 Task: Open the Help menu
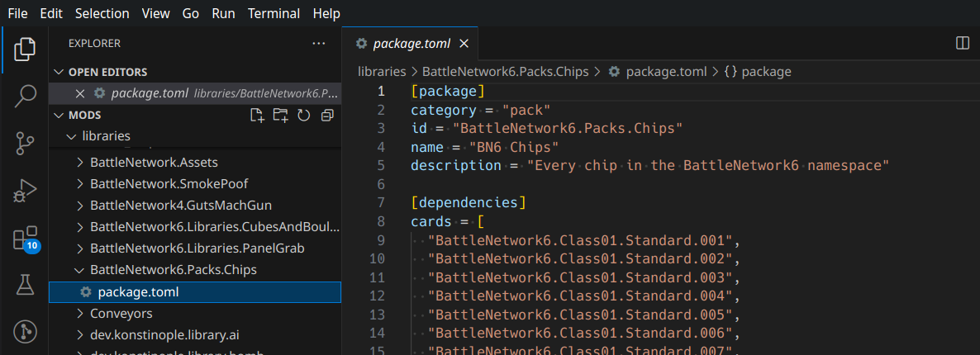[326, 13]
